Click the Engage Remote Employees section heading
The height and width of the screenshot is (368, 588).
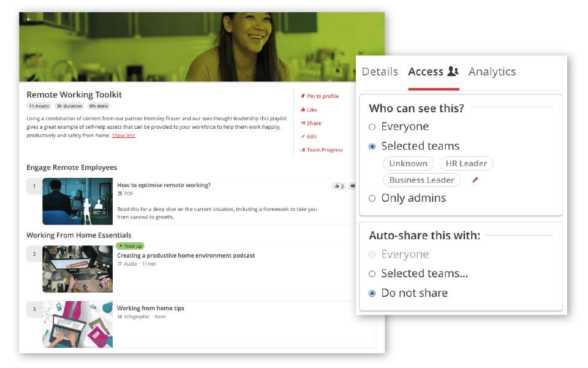point(72,167)
